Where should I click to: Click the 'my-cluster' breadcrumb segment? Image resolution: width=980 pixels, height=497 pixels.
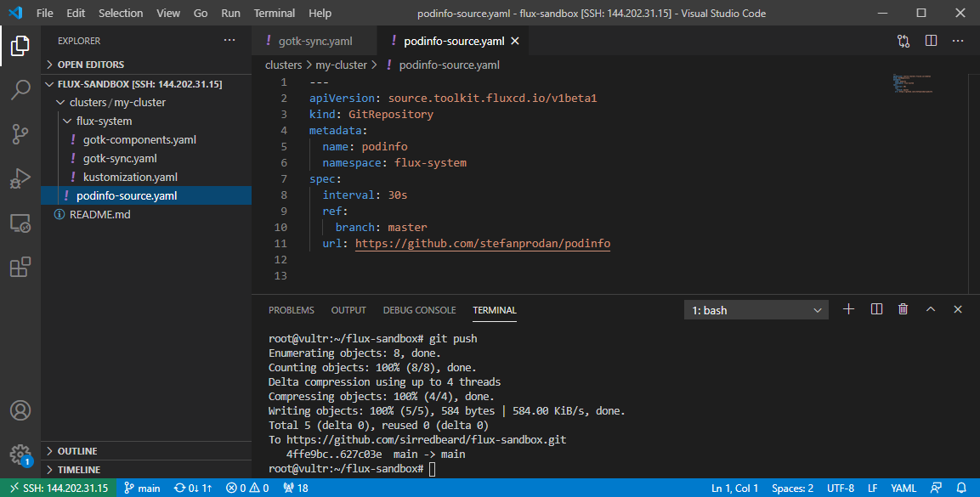[341, 65]
